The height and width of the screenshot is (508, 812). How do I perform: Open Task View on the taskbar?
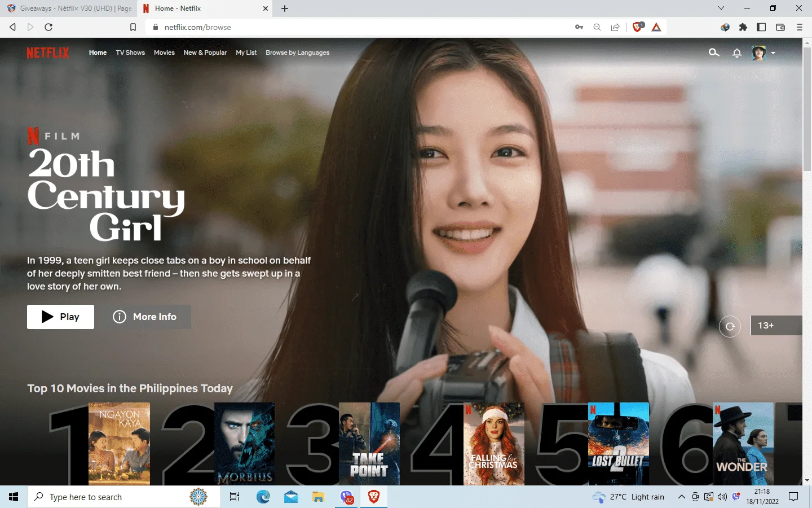(x=235, y=497)
